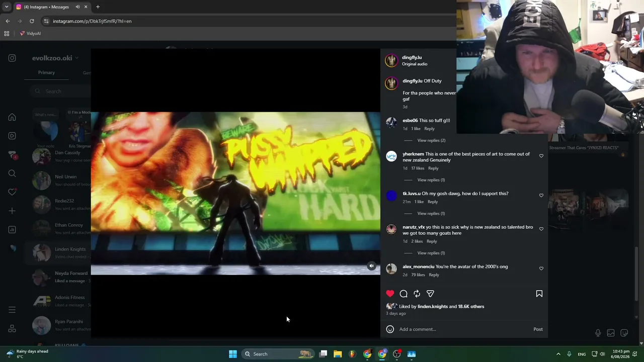The height and width of the screenshot is (362, 644).
Task: Mute the tab audio speaker icon
Action: click(77, 7)
